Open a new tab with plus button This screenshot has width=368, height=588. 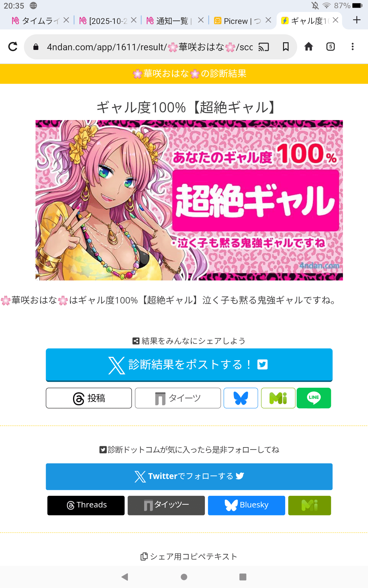(357, 20)
